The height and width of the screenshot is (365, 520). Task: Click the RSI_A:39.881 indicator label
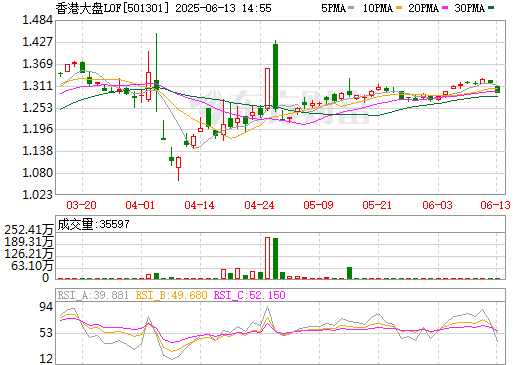click(x=93, y=295)
